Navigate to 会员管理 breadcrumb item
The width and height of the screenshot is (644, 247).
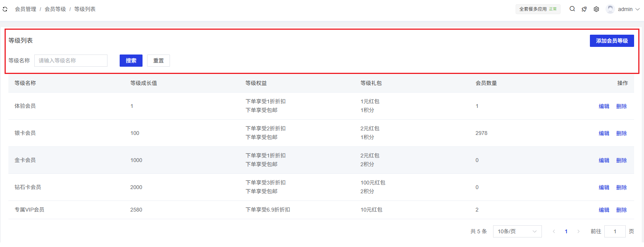pos(26,9)
